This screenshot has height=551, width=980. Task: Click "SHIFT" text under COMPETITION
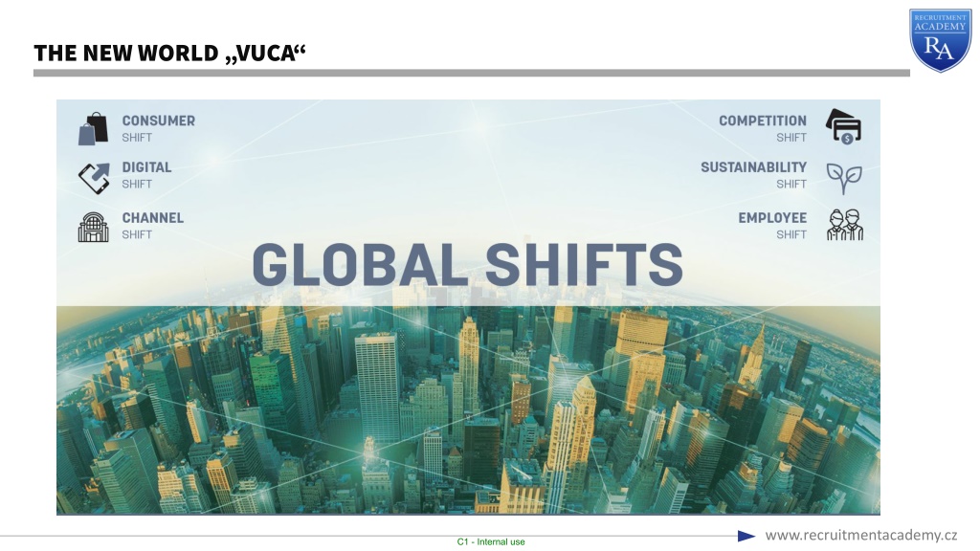pos(791,138)
